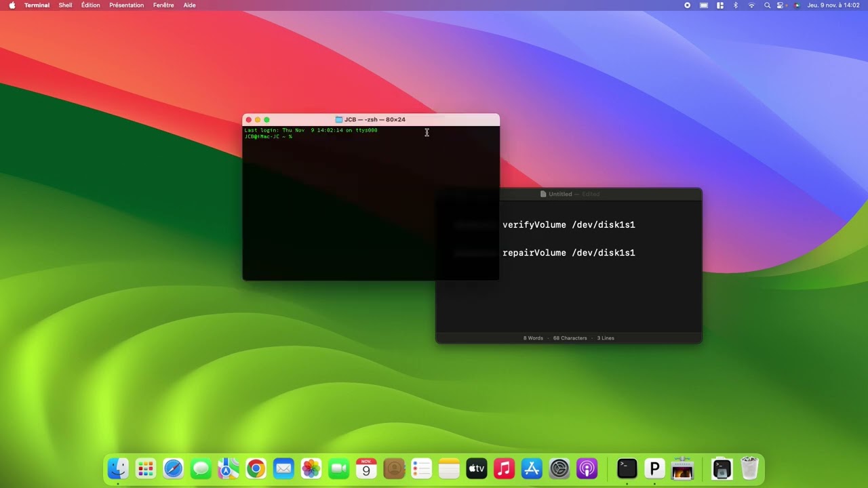
Task: Click 68 Characters counter in status bar
Action: (x=570, y=338)
